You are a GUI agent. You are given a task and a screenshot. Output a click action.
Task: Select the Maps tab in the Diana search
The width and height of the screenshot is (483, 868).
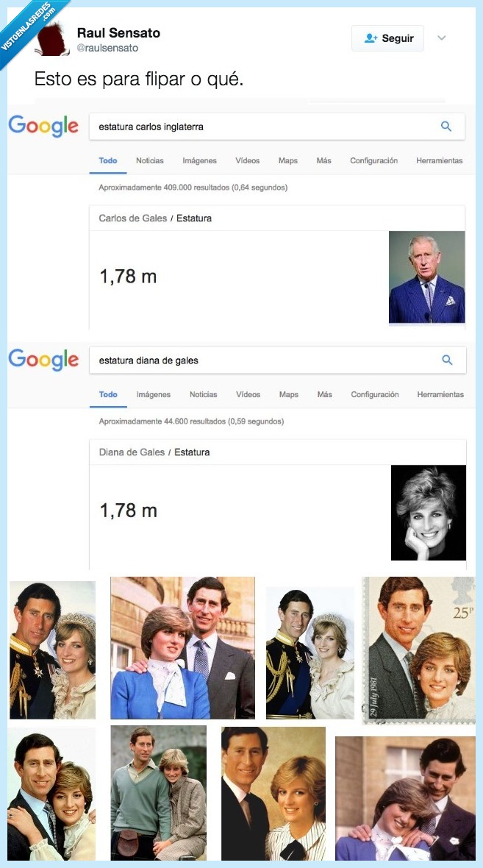pyautogui.click(x=288, y=394)
